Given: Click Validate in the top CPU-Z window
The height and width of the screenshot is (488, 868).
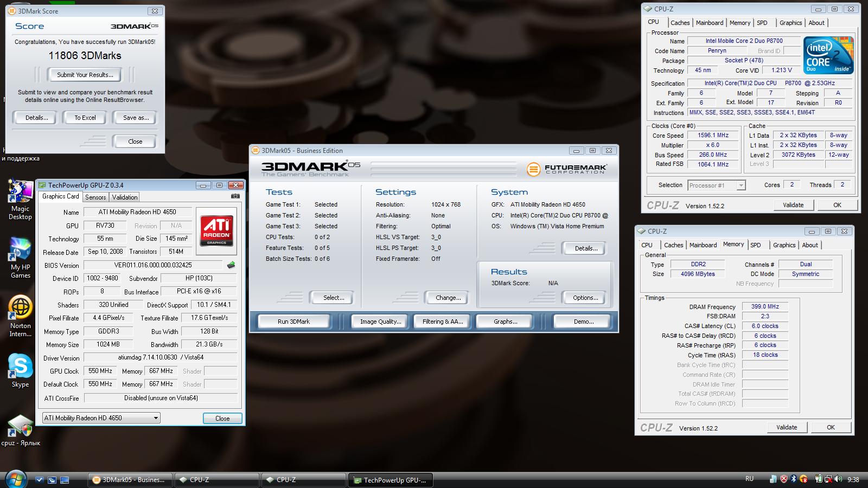Looking at the screenshot, I should [x=793, y=205].
